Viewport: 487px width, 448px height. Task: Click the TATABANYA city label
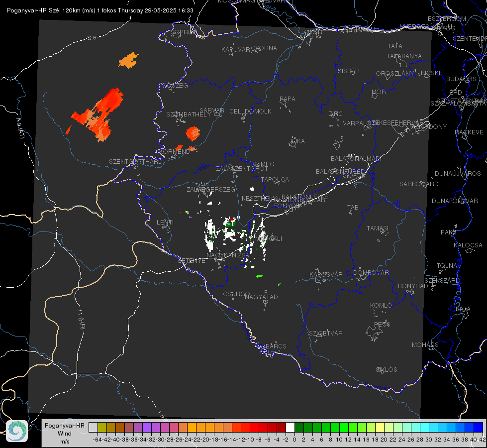point(404,56)
